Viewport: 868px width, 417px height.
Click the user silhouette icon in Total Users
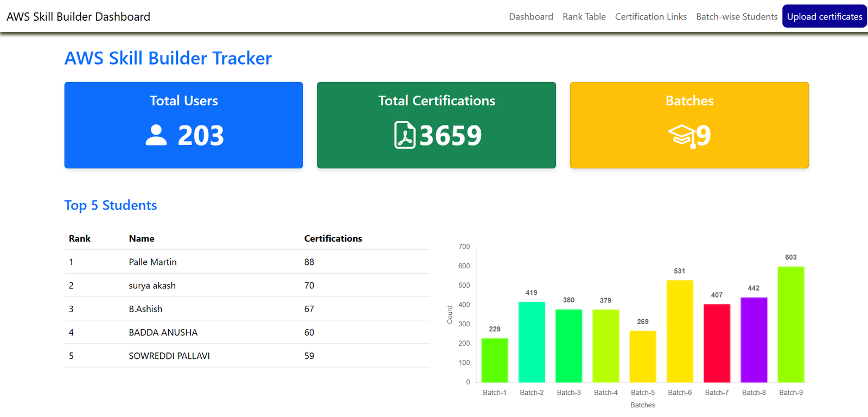click(x=156, y=135)
